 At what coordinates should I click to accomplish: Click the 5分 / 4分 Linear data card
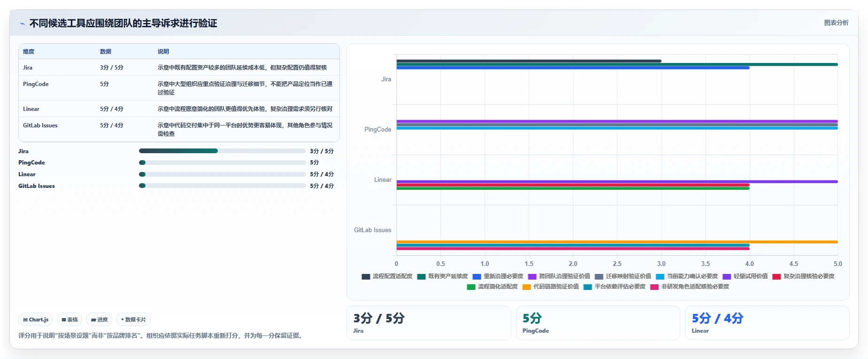coord(767,323)
